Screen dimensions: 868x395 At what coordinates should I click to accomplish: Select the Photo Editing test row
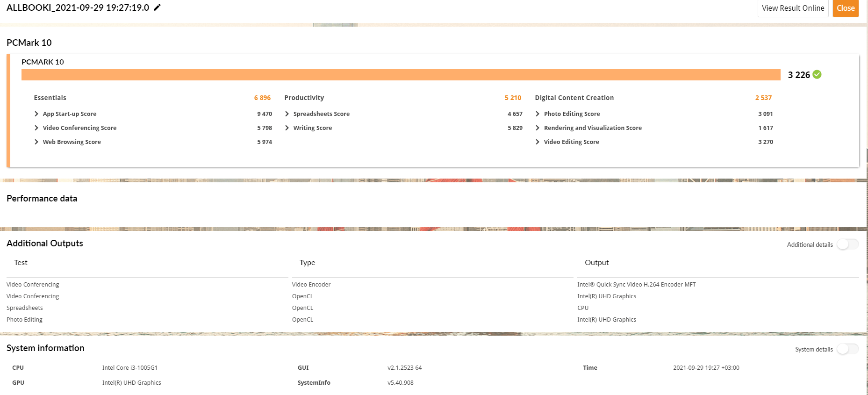point(432,319)
